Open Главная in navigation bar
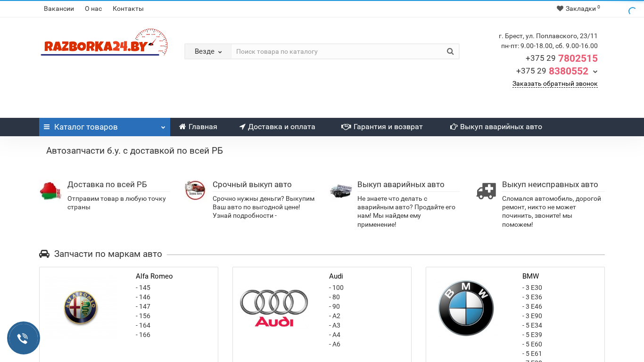This screenshot has height=362, width=644. point(198,127)
